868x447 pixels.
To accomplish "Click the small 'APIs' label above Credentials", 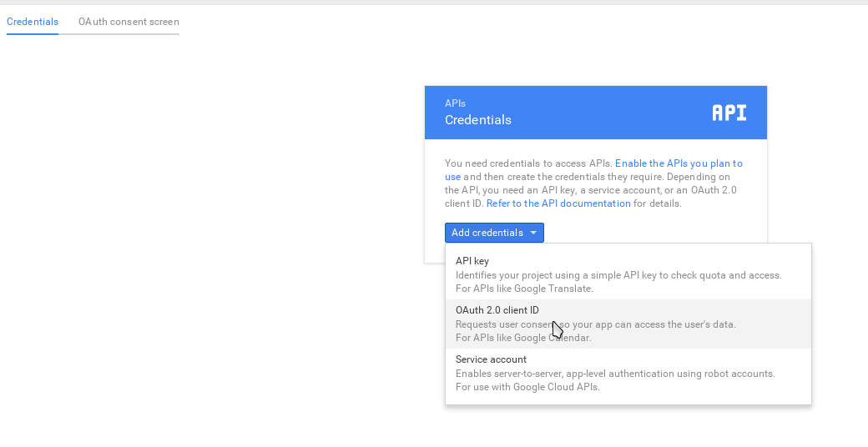I will [x=455, y=103].
